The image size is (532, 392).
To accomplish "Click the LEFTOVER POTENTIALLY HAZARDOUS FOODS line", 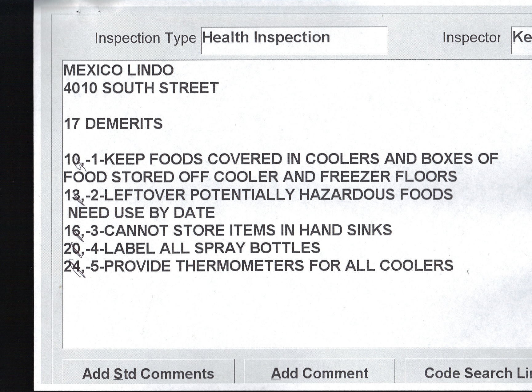I will click(x=258, y=195).
